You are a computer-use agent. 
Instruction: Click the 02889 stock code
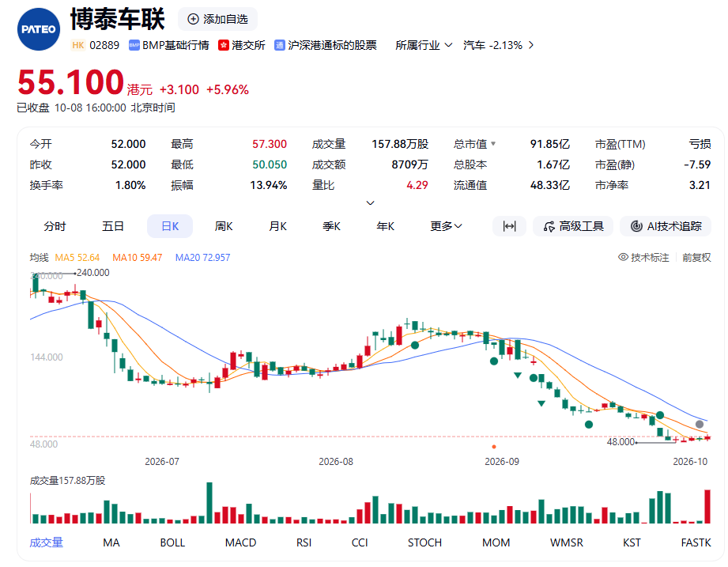tap(104, 45)
